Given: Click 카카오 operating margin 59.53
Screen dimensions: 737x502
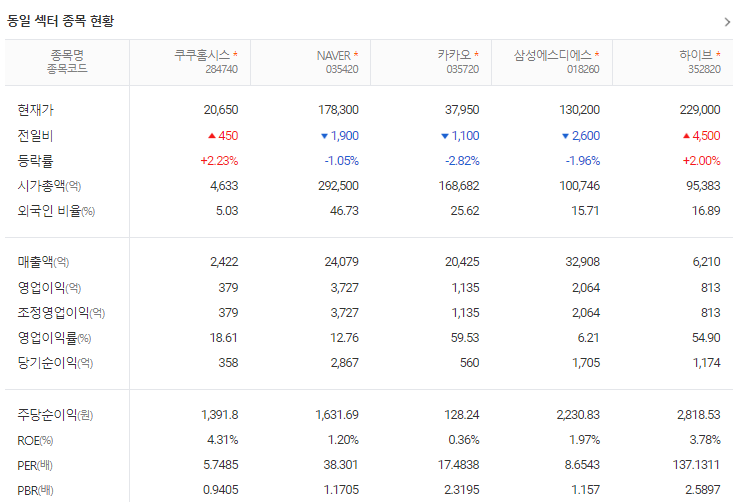Looking at the screenshot, I should [465, 337].
